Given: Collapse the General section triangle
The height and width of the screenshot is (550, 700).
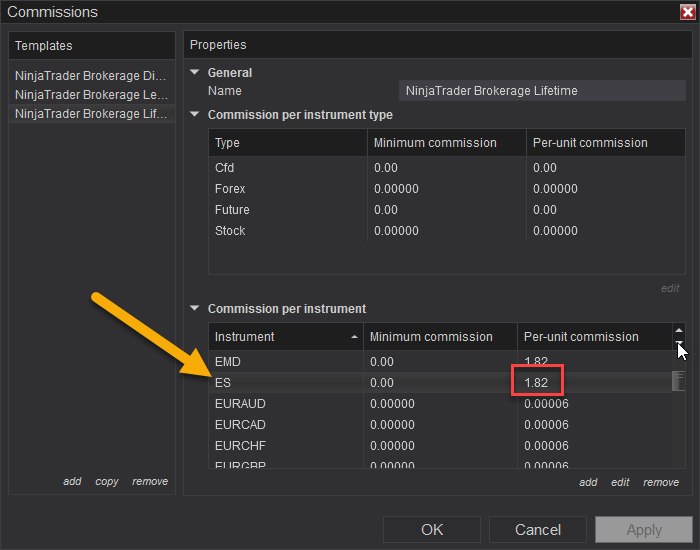Looking at the screenshot, I should pos(195,72).
